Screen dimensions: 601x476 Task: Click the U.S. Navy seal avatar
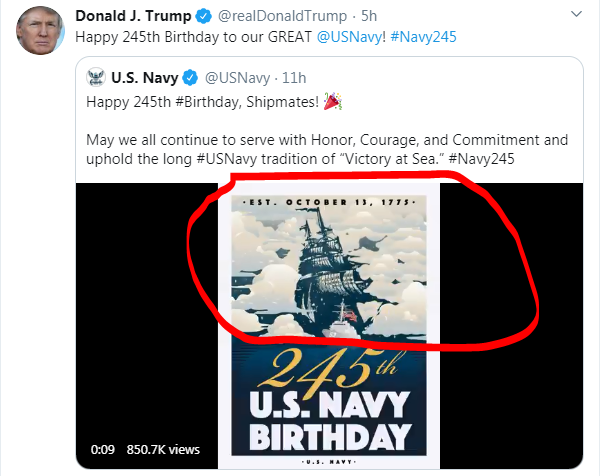pyautogui.click(x=97, y=77)
